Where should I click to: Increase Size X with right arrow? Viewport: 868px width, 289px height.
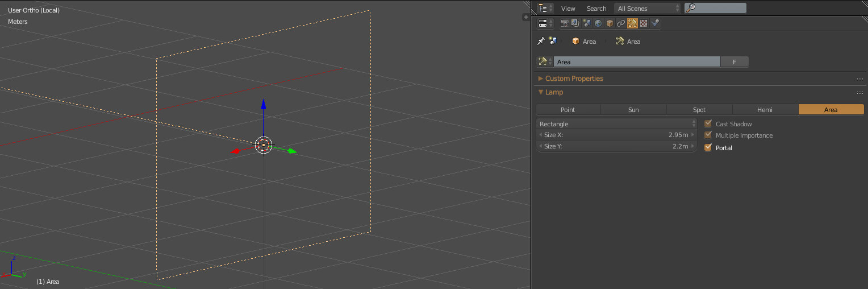(x=692, y=135)
